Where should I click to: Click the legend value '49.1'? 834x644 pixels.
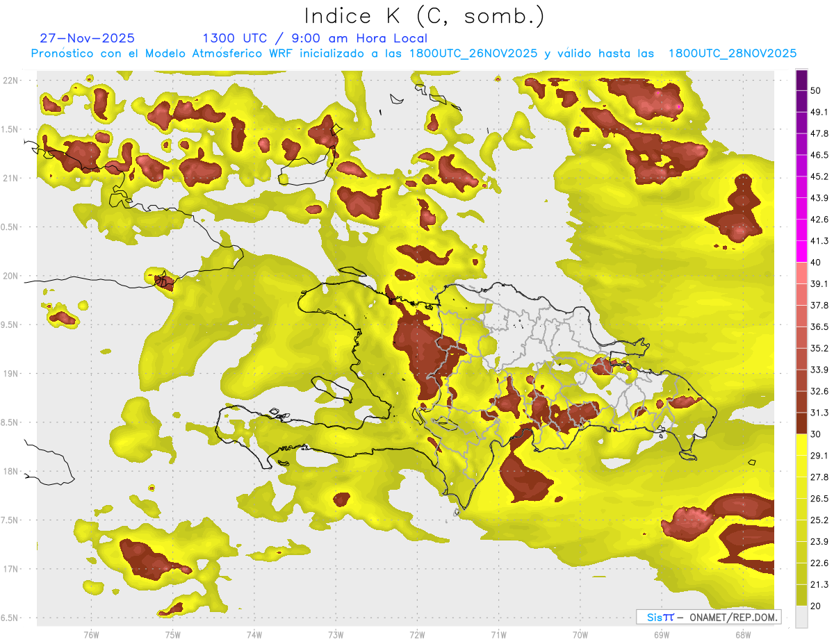(x=819, y=112)
